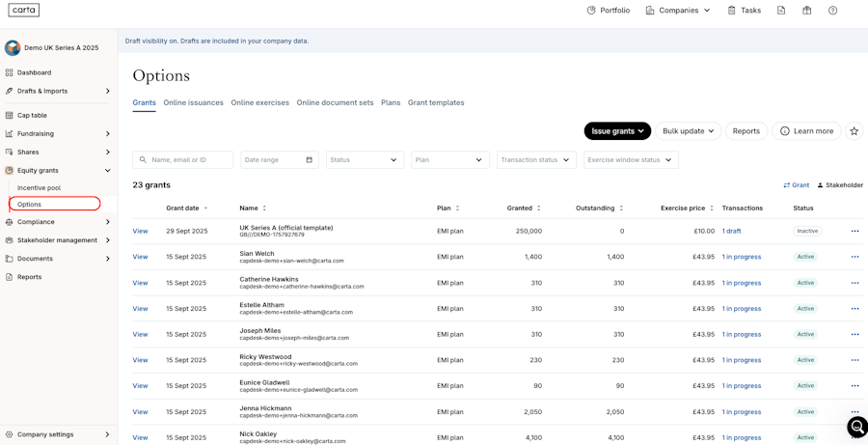Open the help question mark icon
Viewport: 868px width, 445px height.
point(832,11)
